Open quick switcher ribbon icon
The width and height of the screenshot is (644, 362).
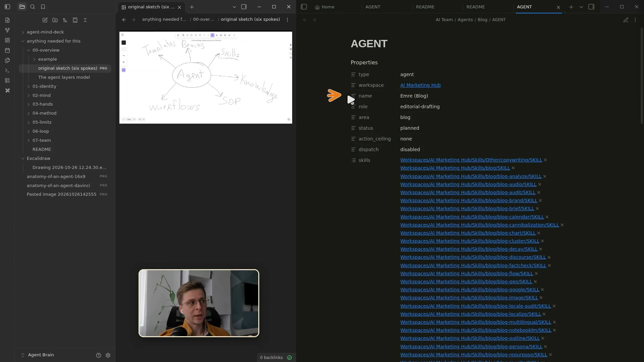(7, 20)
